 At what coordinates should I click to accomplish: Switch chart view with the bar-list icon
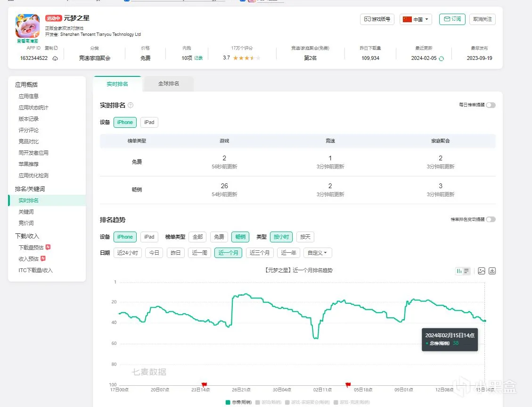point(463,271)
